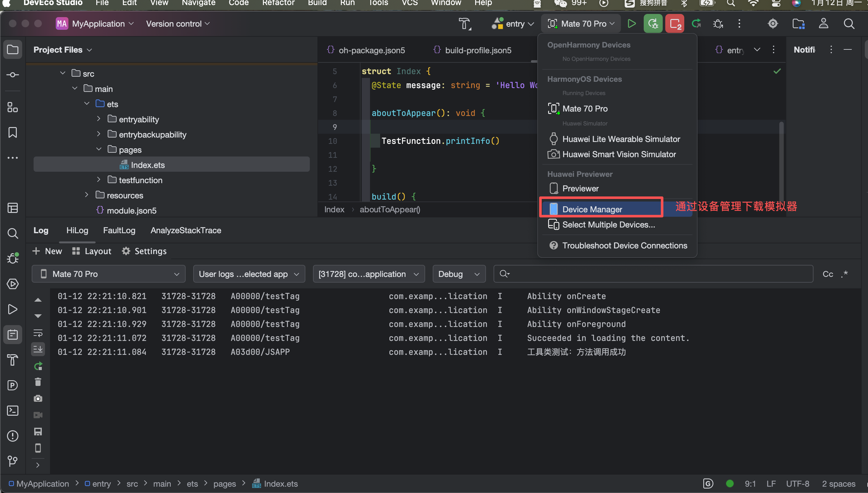Toggle match case Cc in log search

point(828,274)
